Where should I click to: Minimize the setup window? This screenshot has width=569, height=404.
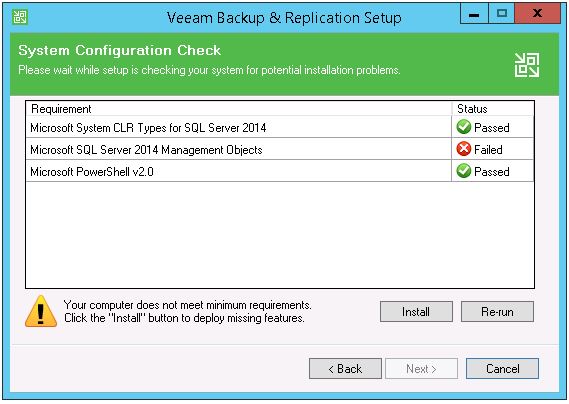[x=474, y=14]
